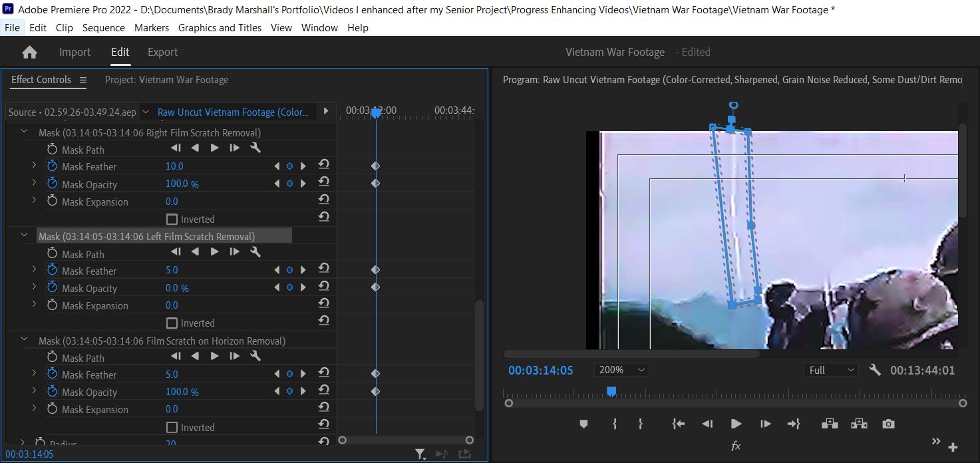Screen dimensions: 980x463
Task: Open the Graphics and Titles menu
Action: [x=220, y=28]
